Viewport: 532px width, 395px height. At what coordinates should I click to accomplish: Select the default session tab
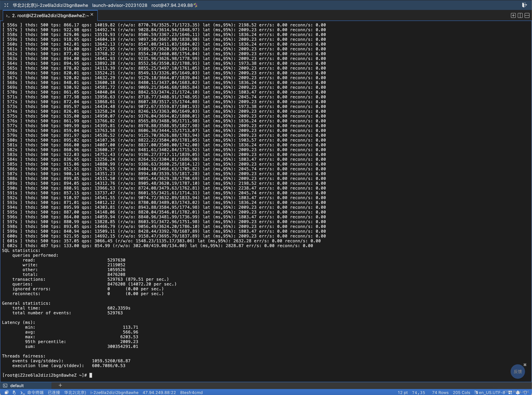(17, 385)
